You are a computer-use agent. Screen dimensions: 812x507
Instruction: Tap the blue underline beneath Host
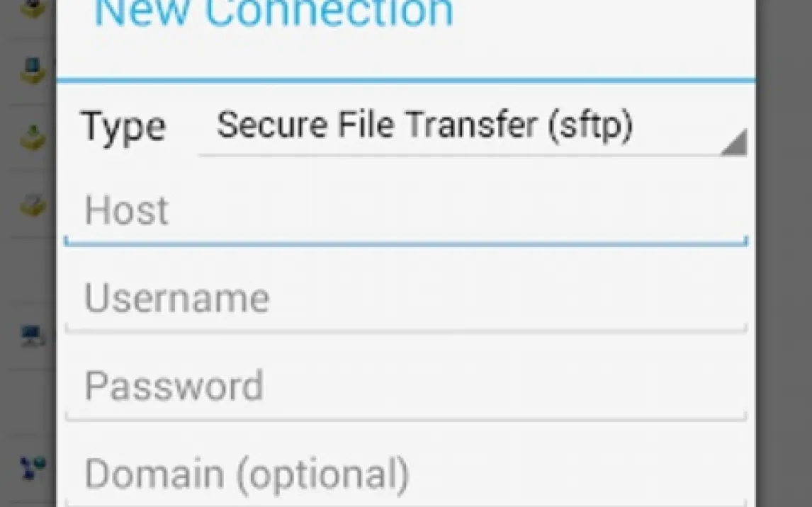(405, 243)
